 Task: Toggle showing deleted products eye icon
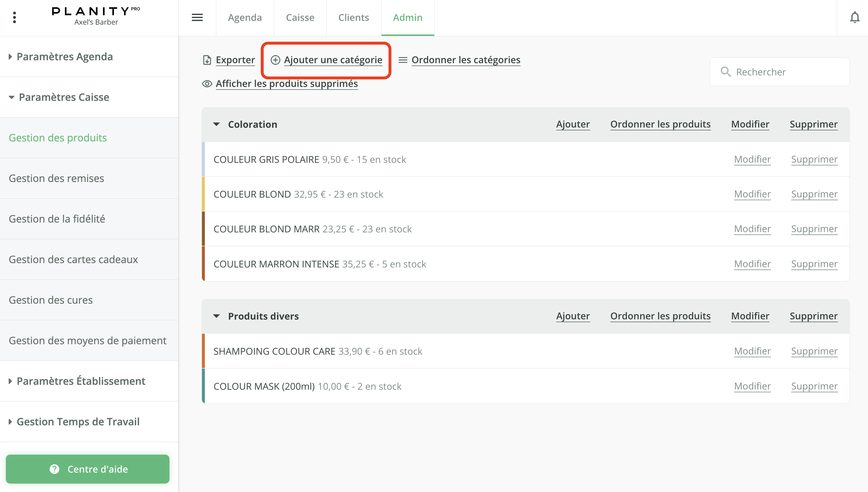pos(207,84)
